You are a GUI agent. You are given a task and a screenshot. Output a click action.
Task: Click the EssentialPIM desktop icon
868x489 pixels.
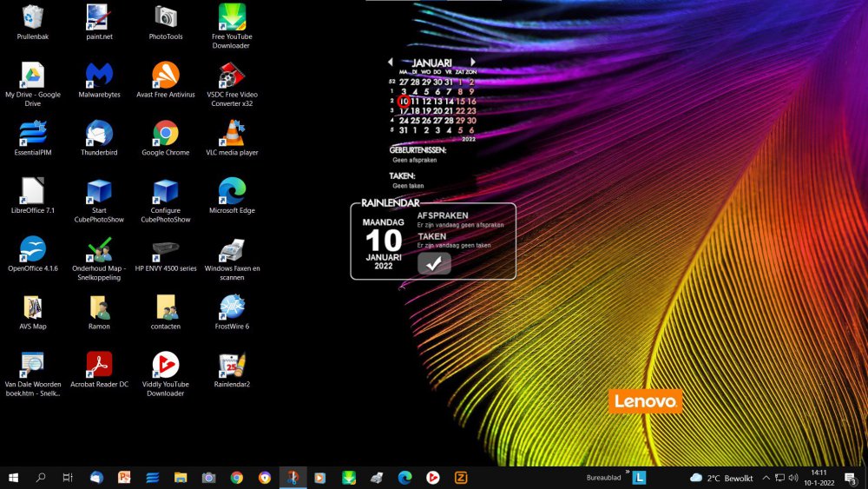[33, 134]
